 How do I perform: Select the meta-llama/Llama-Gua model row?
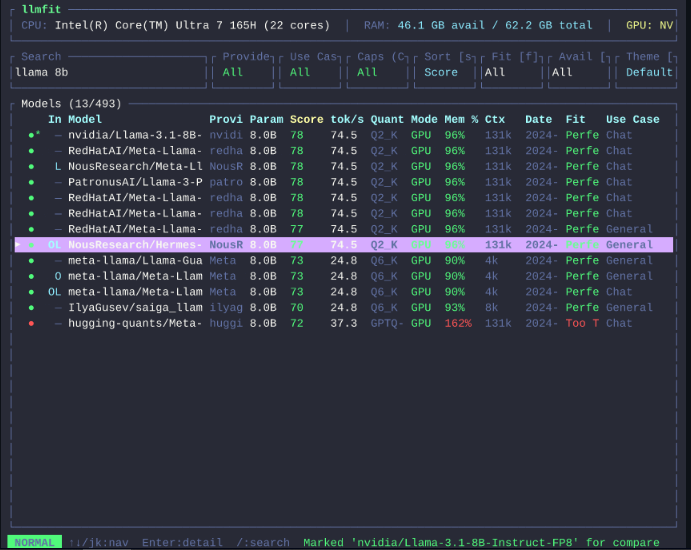pos(344,261)
